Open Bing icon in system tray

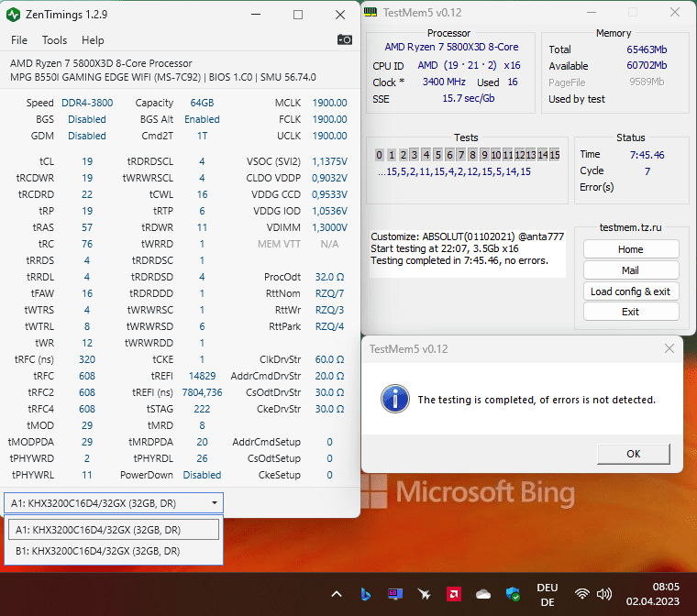[365, 594]
